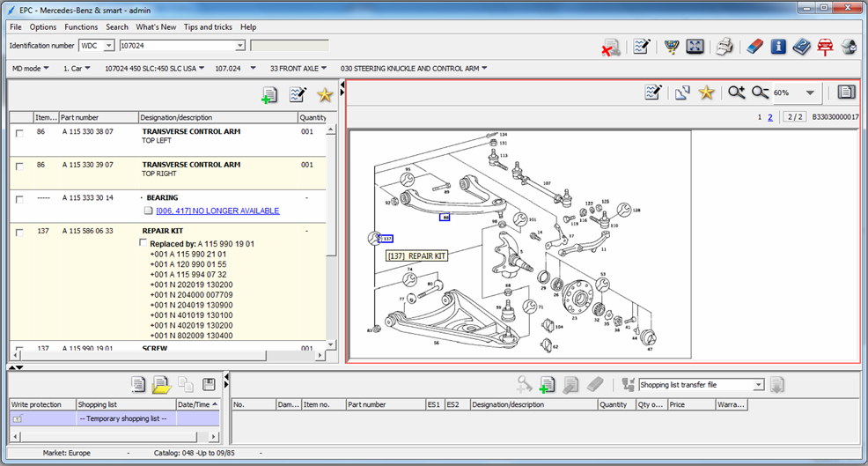
Task: Open the notes icon in top toolbar
Action: pos(642,47)
